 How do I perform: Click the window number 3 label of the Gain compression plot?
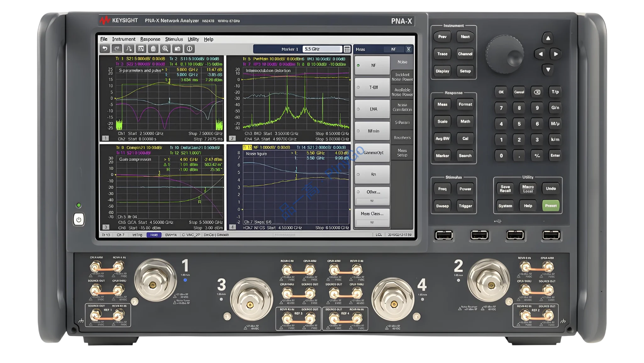coord(106,227)
